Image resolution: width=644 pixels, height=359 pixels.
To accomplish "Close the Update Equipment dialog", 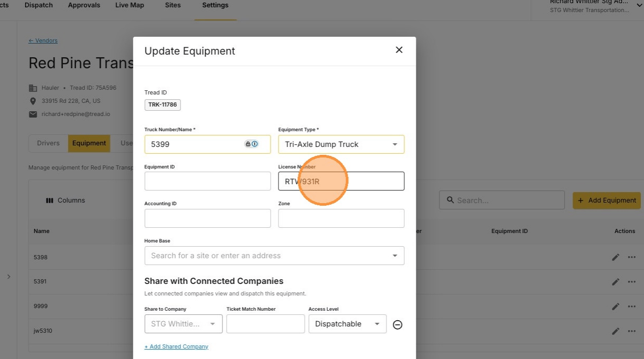I will pos(399,50).
